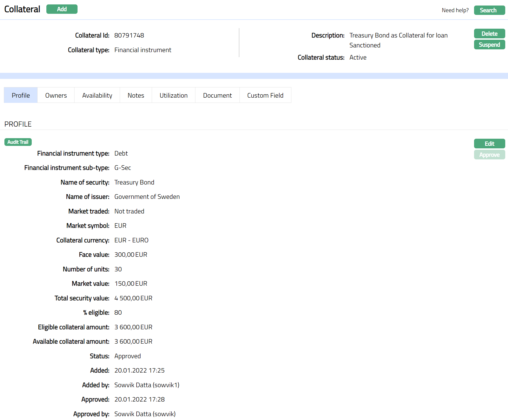Go to the Notes tab
Viewport: 508px width, 420px height.
click(x=136, y=95)
